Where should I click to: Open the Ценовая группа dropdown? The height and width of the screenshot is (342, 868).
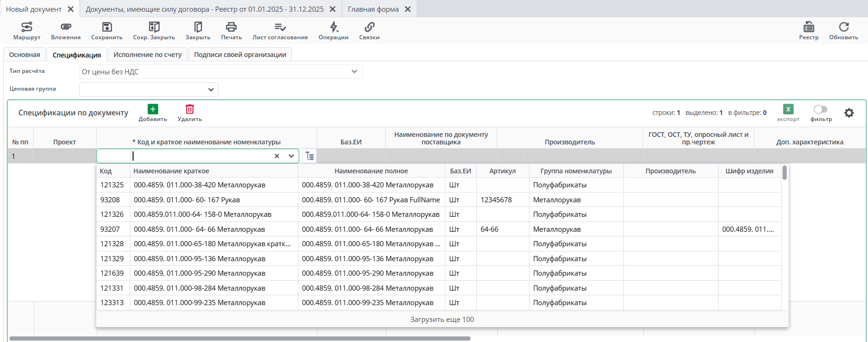coord(211,89)
